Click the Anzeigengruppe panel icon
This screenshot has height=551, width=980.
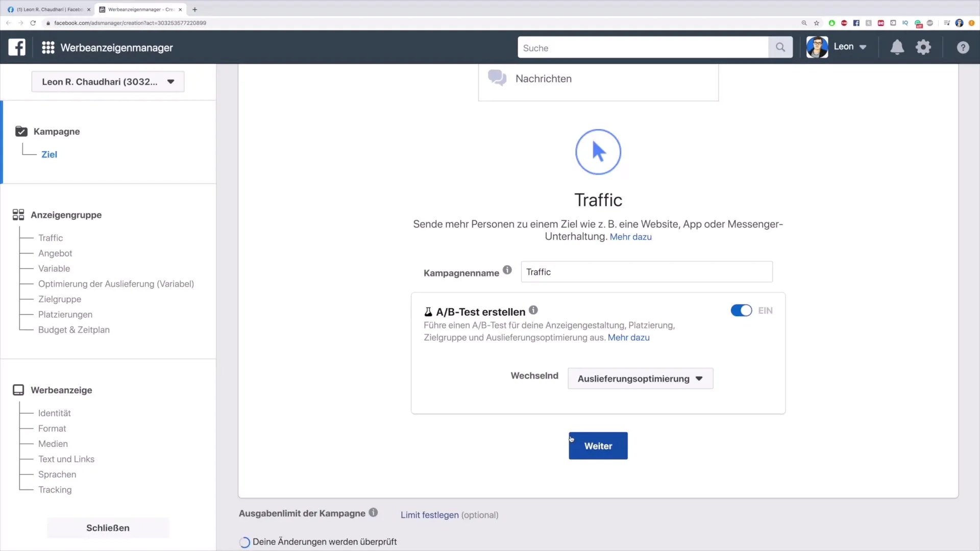pyautogui.click(x=18, y=215)
